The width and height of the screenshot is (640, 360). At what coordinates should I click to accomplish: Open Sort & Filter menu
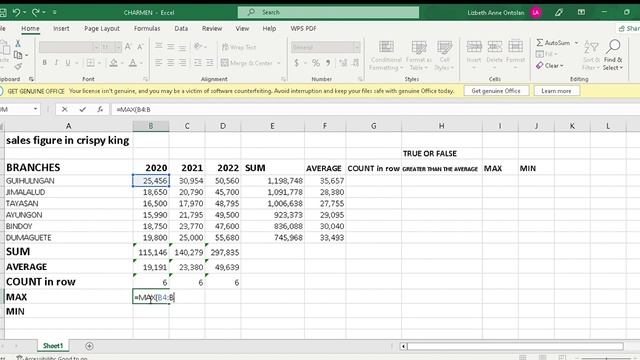591,55
